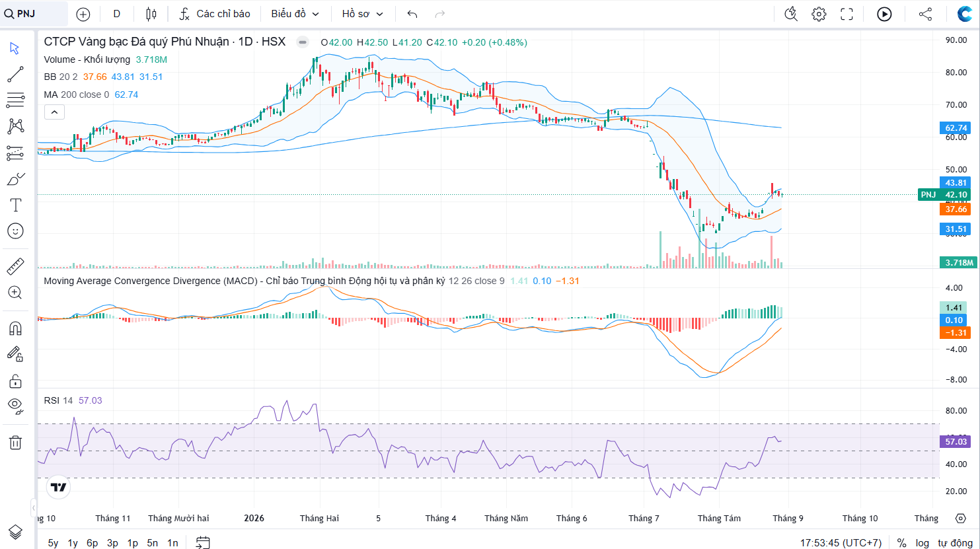Open Các chỉ báo indicators menu

(x=215, y=14)
